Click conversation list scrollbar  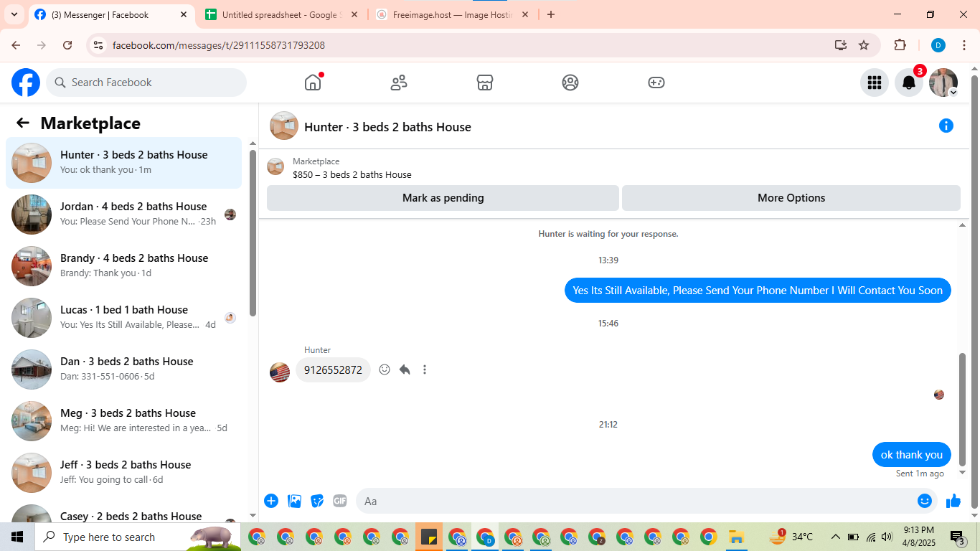tap(253, 233)
